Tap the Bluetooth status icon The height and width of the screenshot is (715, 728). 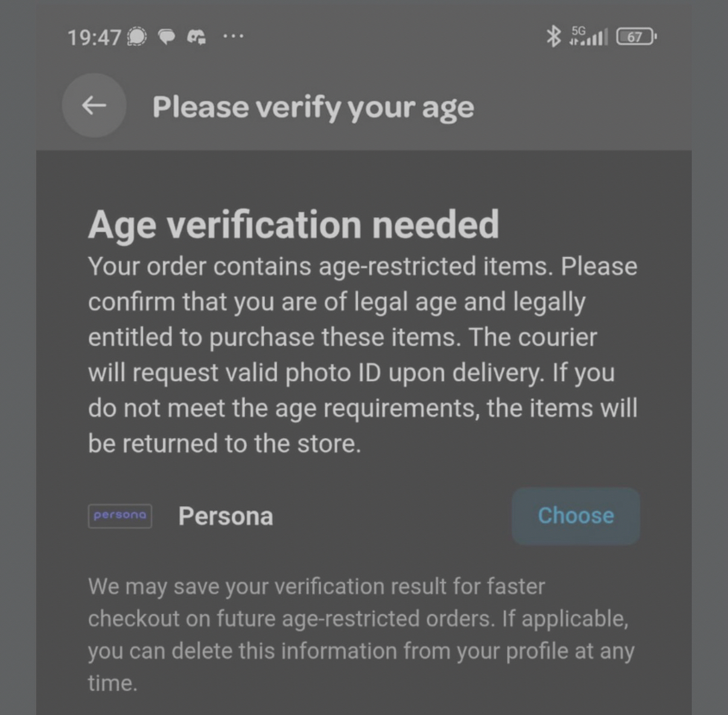click(553, 37)
